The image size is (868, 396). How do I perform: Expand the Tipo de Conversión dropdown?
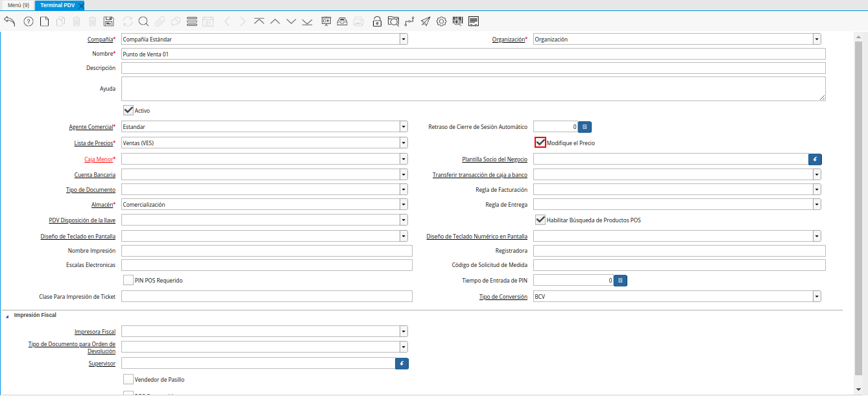coord(817,296)
